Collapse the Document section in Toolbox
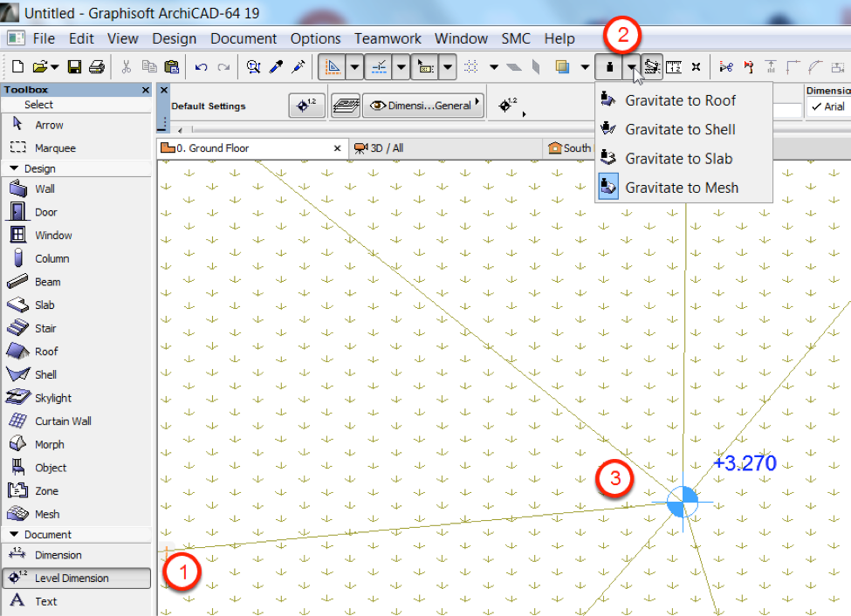The image size is (851, 616). tap(14, 534)
